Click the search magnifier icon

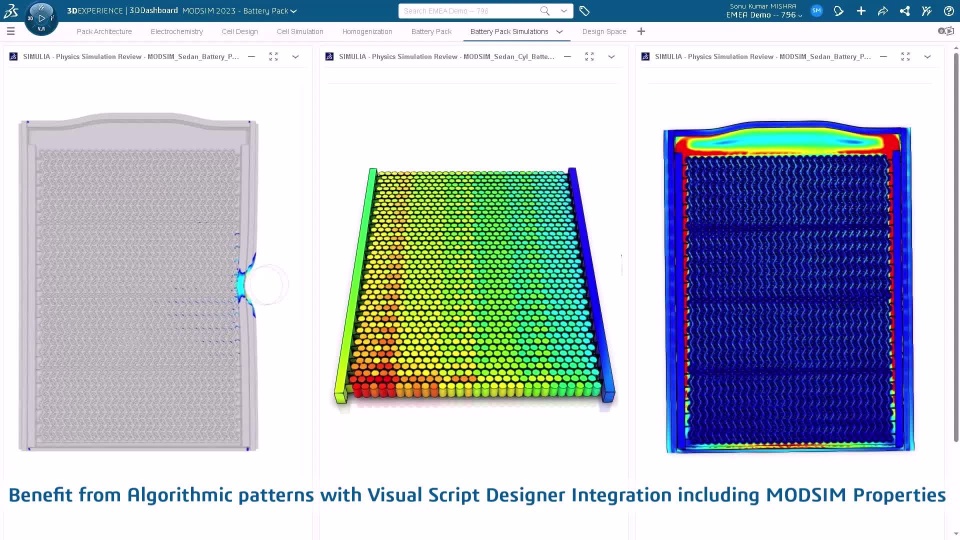544,10
